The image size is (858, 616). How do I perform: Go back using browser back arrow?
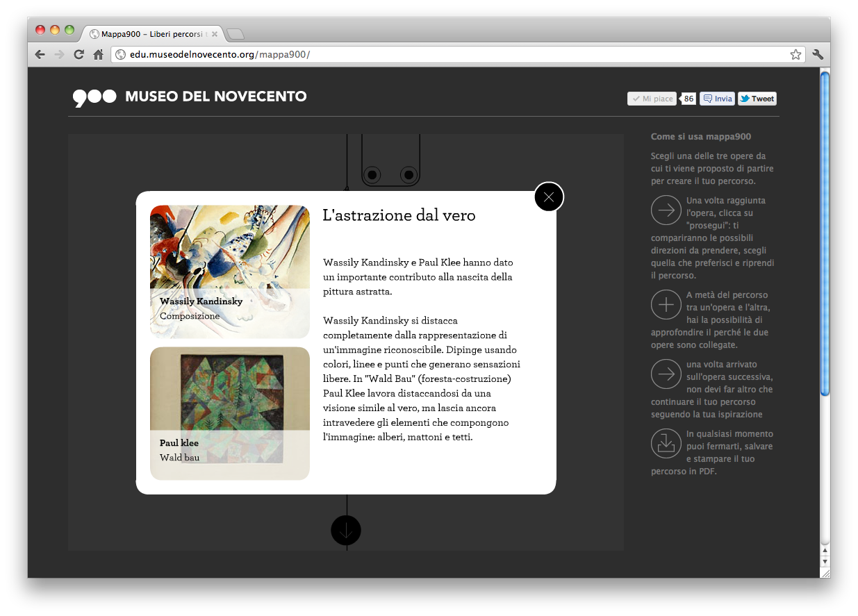[40, 55]
